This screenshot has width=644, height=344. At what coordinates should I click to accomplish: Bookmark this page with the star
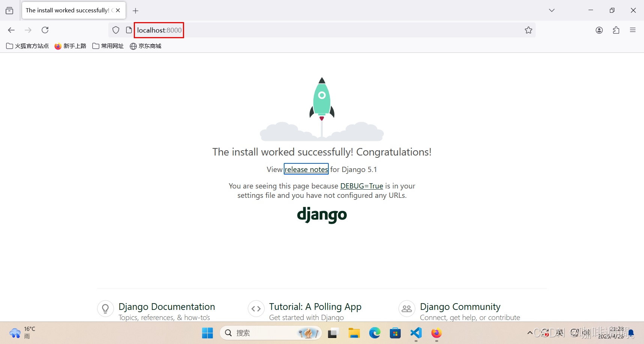click(x=529, y=30)
